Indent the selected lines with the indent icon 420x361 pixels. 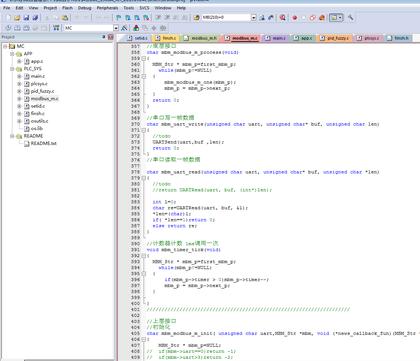point(158,18)
